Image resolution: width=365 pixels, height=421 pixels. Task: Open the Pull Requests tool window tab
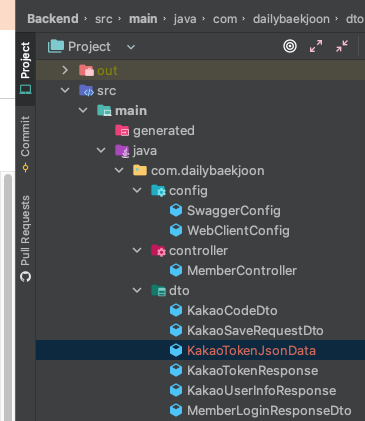[x=25, y=238]
